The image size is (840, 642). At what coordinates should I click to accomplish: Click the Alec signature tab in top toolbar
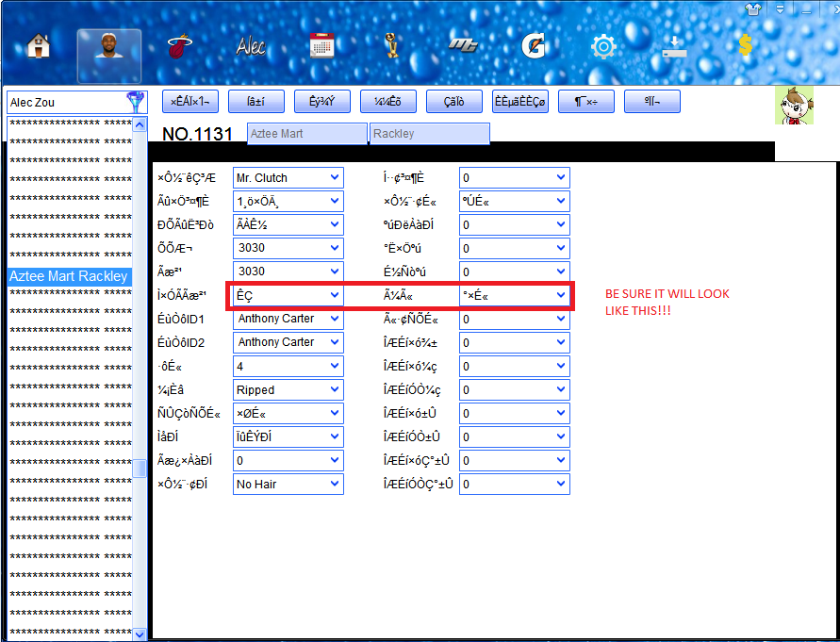(x=251, y=46)
